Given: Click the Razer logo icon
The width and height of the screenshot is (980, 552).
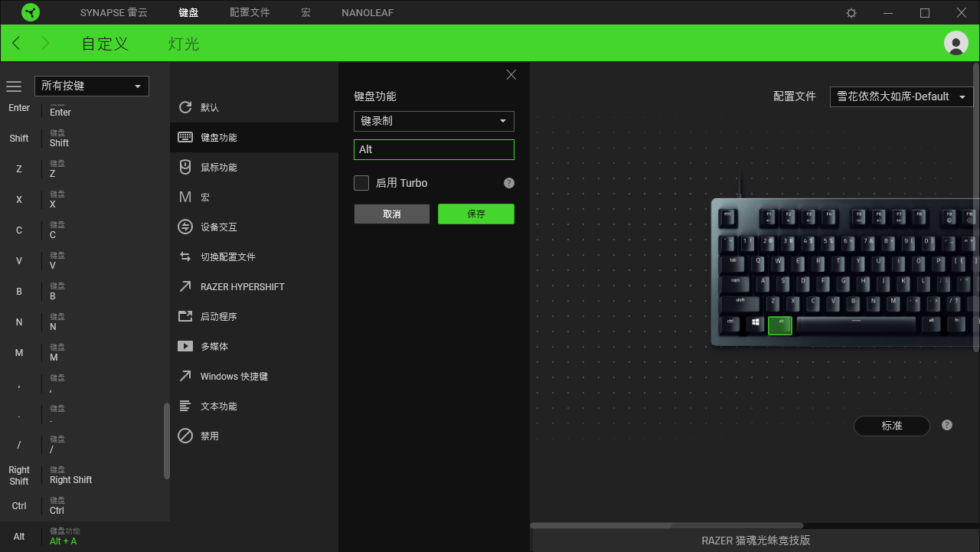Looking at the screenshot, I should point(31,12).
